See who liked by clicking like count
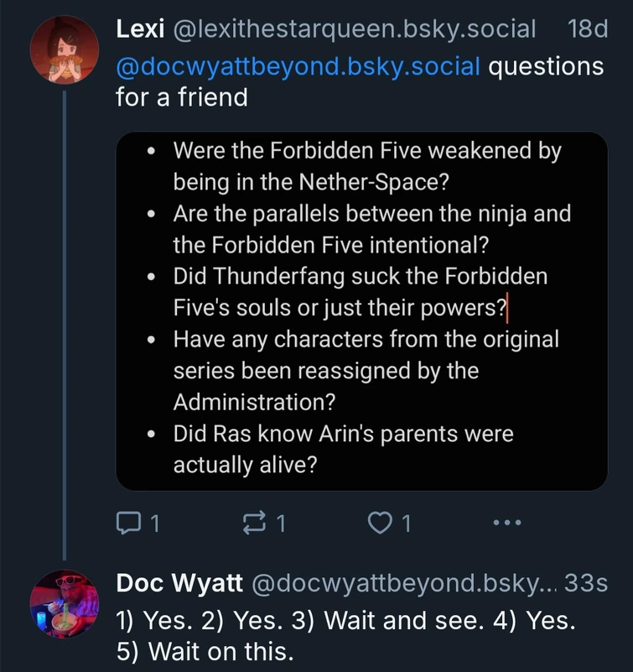633x672 pixels. [x=402, y=522]
